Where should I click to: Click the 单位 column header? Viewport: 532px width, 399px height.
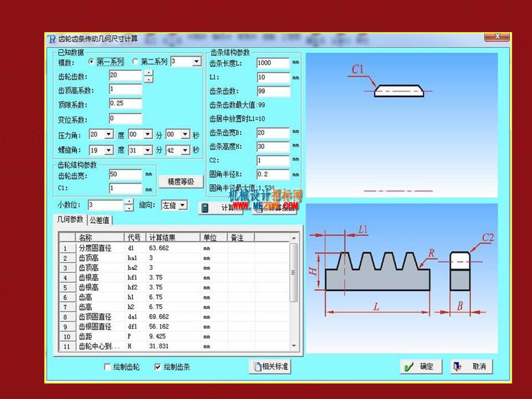coord(214,238)
